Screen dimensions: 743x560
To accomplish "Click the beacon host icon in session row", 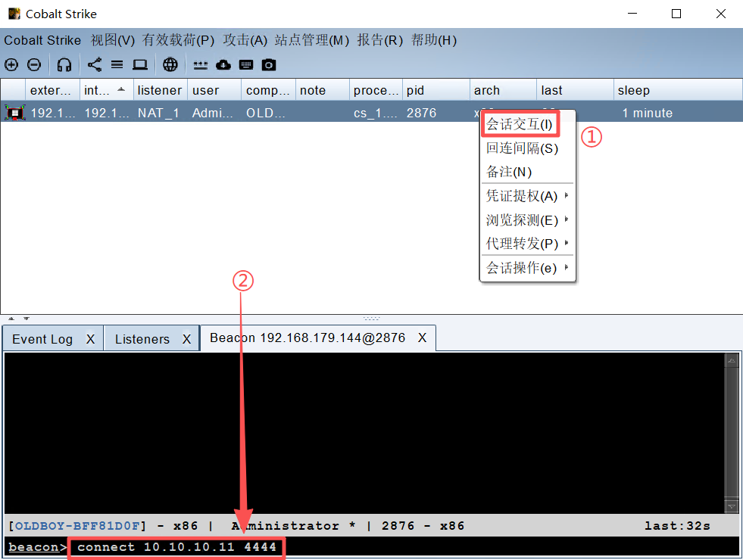I will [14, 113].
